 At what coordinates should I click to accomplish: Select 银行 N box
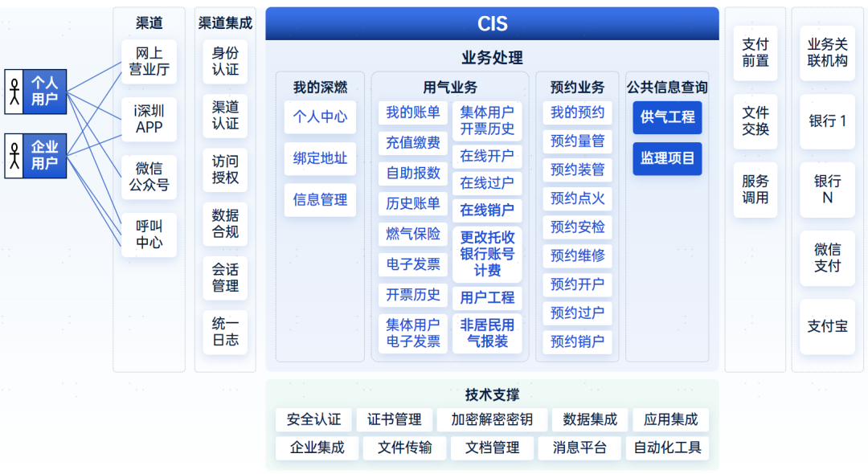click(x=827, y=190)
